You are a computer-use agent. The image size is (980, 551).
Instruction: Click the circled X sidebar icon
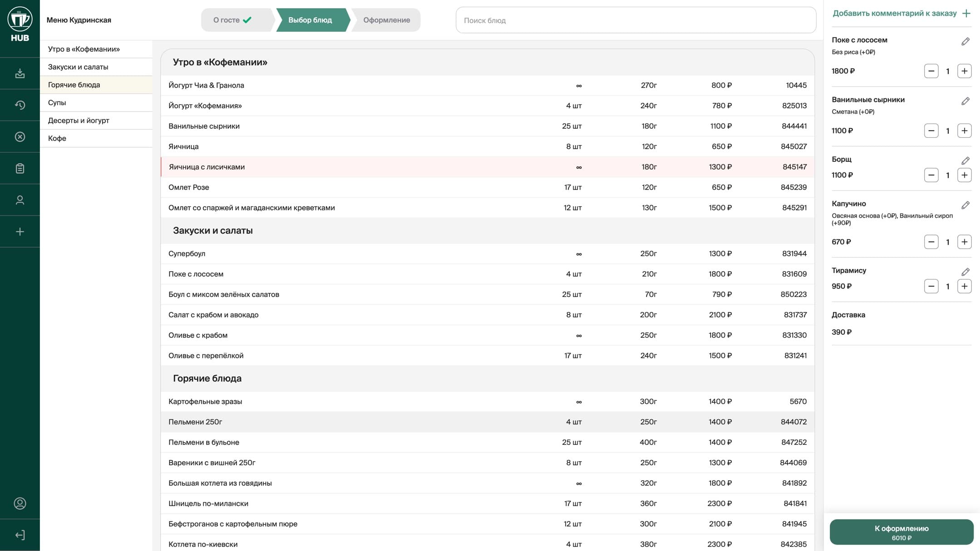pos(20,137)
